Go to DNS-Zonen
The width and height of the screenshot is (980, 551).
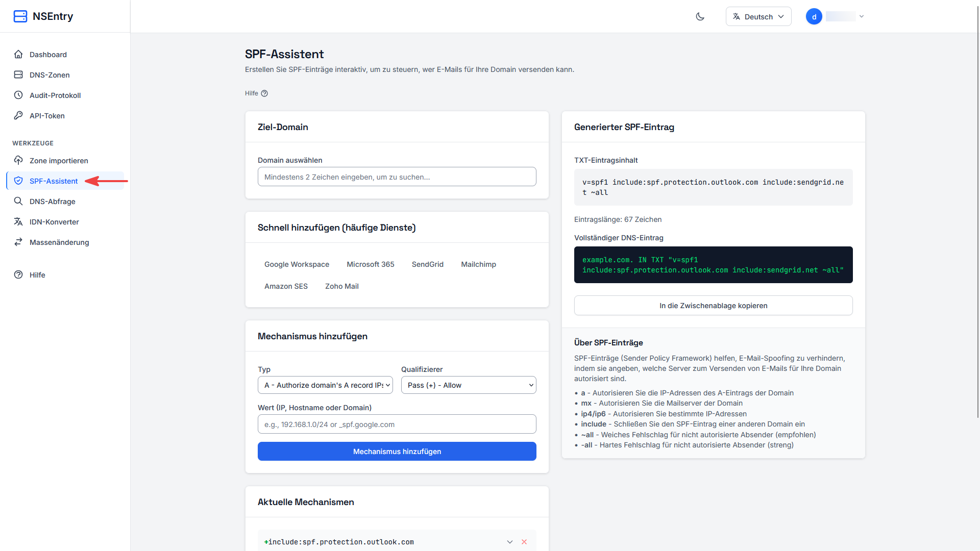(65, 74)
